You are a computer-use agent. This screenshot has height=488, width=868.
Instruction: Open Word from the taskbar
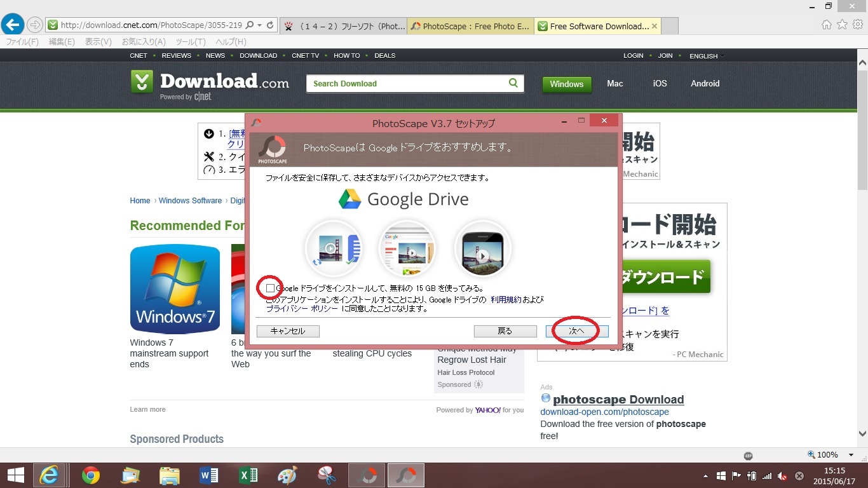pos(209,475)
